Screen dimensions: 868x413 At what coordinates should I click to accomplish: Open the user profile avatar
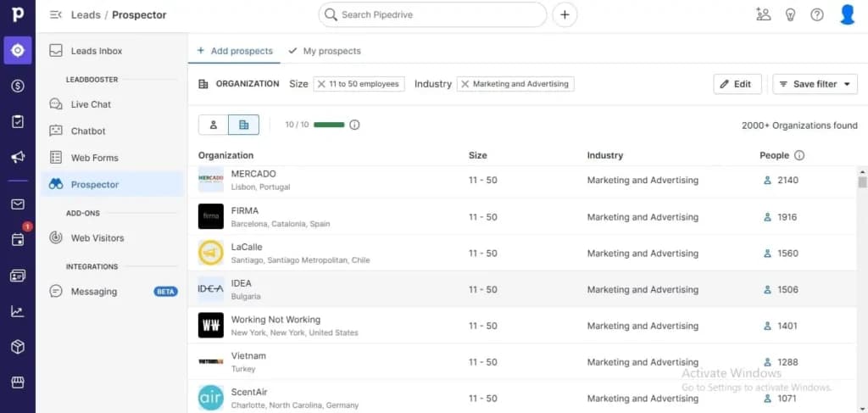[848, 14]
